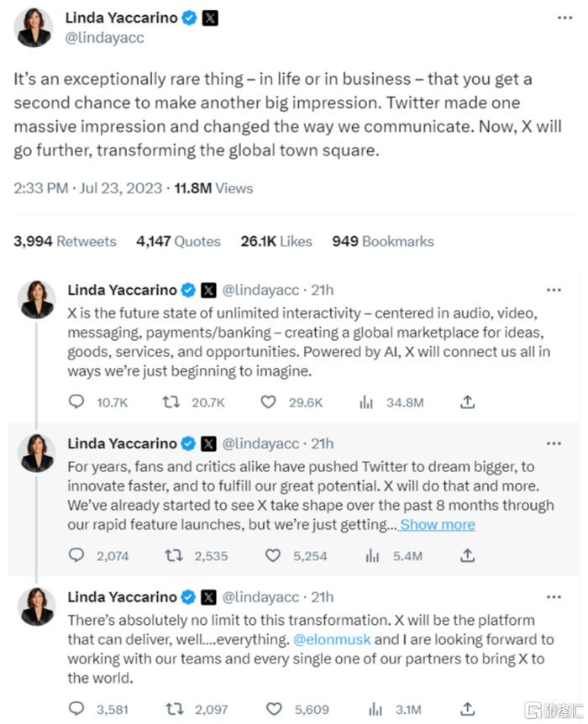Open more options on the first reply tweet
The width and height of the screenshot is (588, 724).
tap(554, 290)
